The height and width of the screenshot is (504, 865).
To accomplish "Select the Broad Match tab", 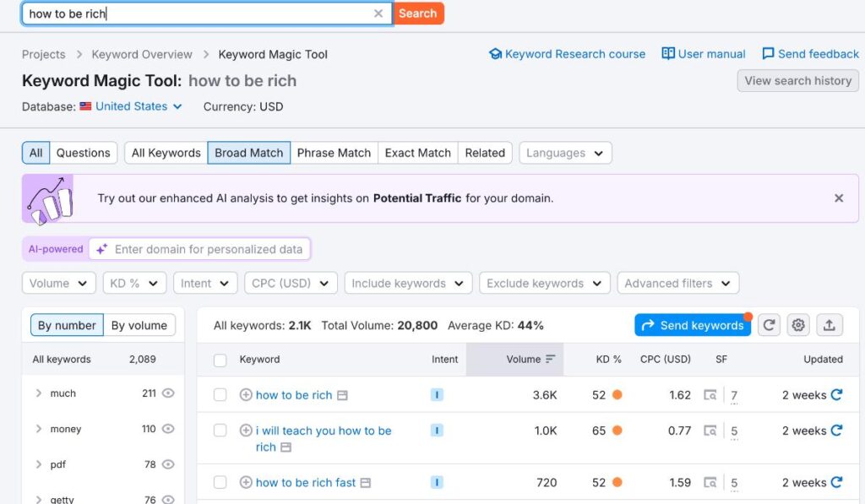I will [249, 153].
